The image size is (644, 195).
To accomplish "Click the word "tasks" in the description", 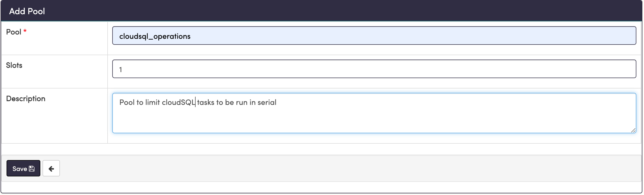I will pyautogui.click(x=206, y=102).
